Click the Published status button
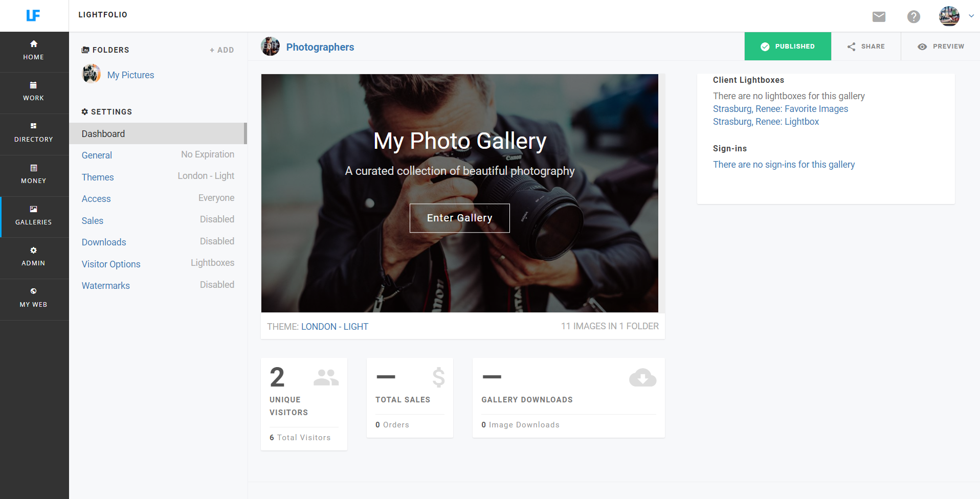This screenshot has width=980, height=499. coord(788,47)
